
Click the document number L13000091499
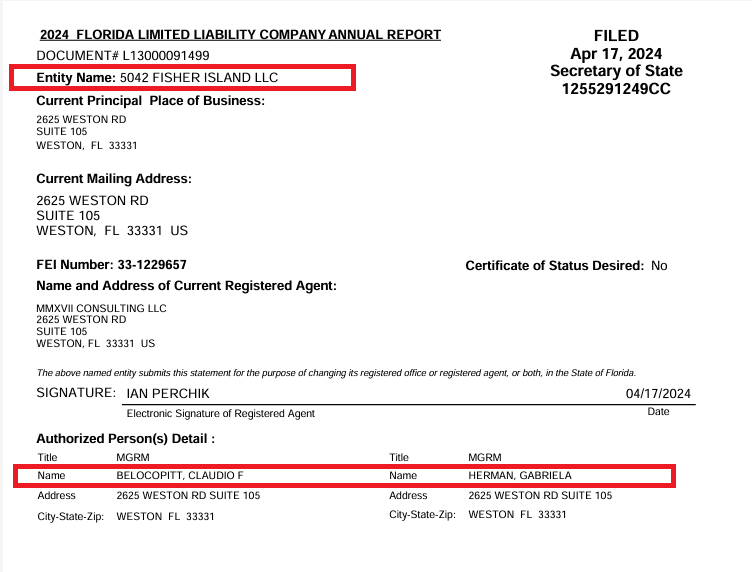click(x=124, y=55)
